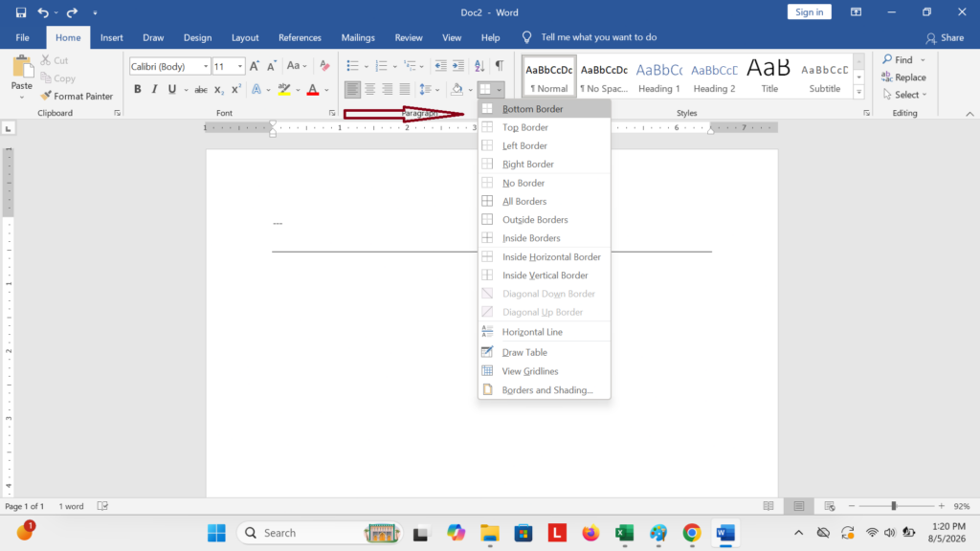Expand the Styles gallery
Screen dimensions: 980x551
tap(858, 92)
